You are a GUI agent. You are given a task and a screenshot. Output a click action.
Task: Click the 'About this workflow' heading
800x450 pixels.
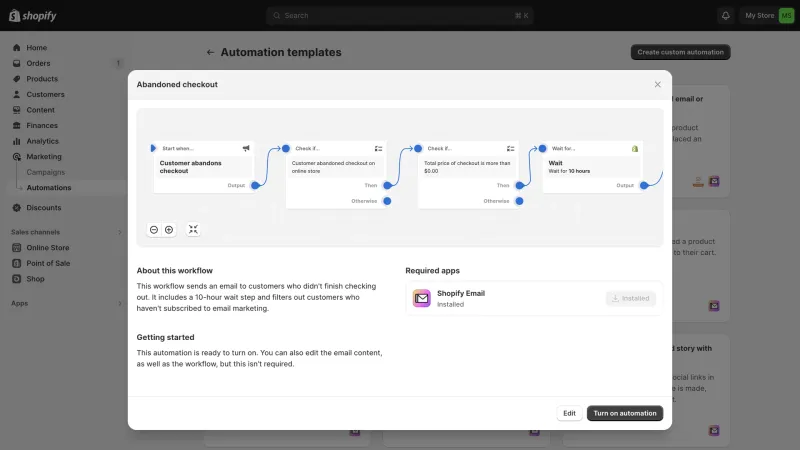(174, 270)
